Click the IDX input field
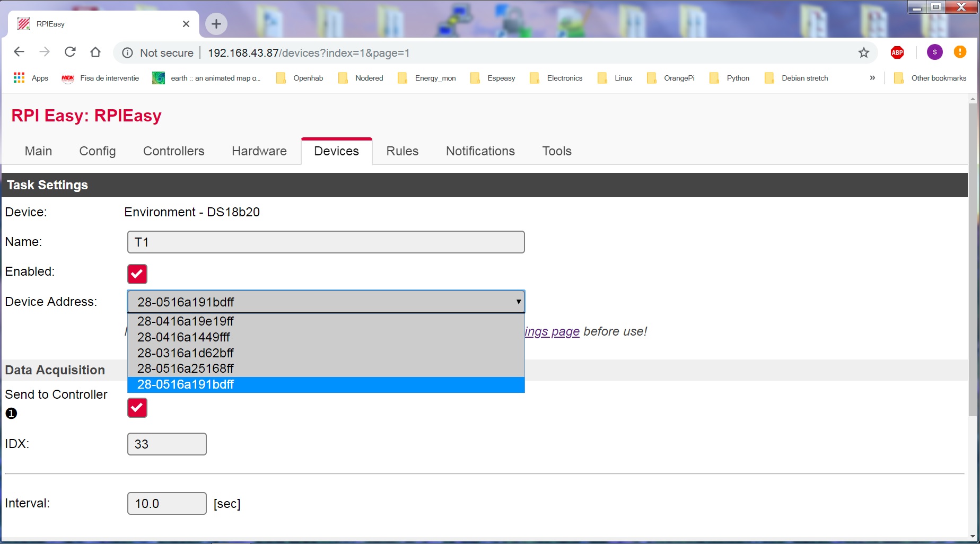This screenshot has height=544, width=980. click(167, 444)
